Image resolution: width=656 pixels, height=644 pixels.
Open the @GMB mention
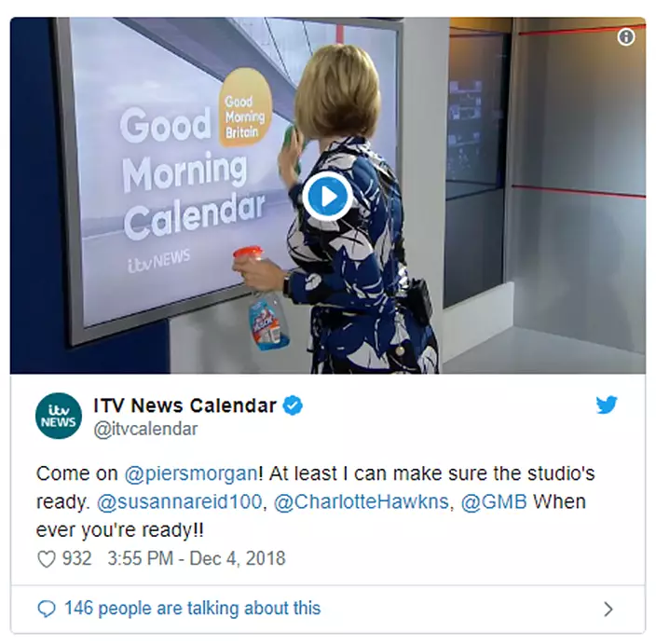(494, 501)
